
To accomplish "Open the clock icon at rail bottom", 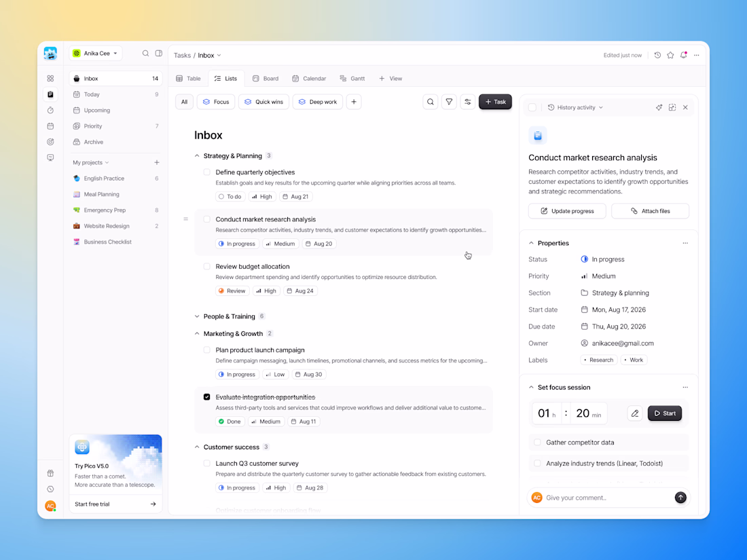I will [x=50, y=489].
